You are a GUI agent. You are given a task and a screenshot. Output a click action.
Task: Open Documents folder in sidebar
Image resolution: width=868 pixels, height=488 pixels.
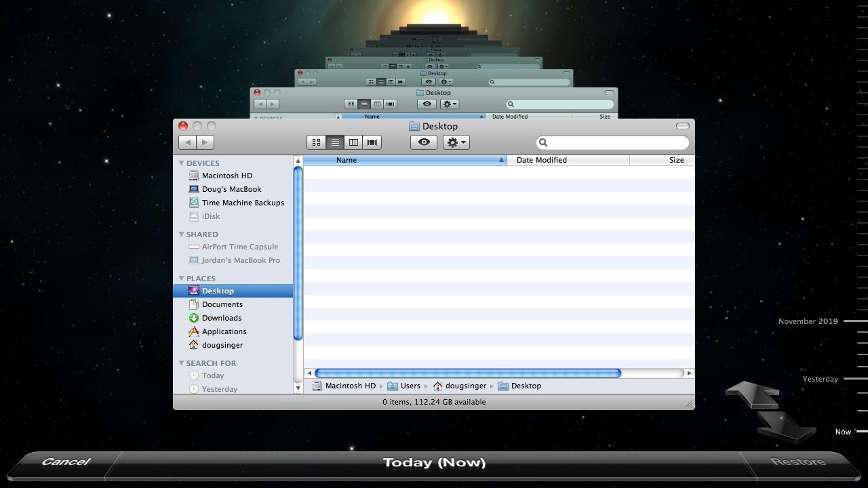[222, 304]
